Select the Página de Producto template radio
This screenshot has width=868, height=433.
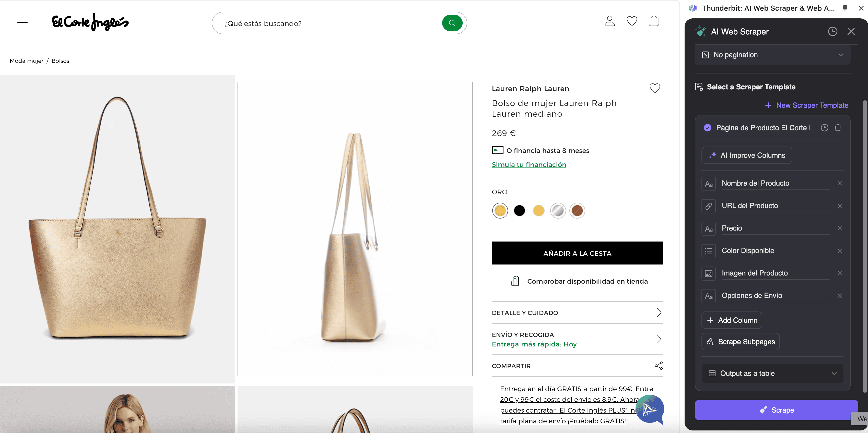(708, 128)
